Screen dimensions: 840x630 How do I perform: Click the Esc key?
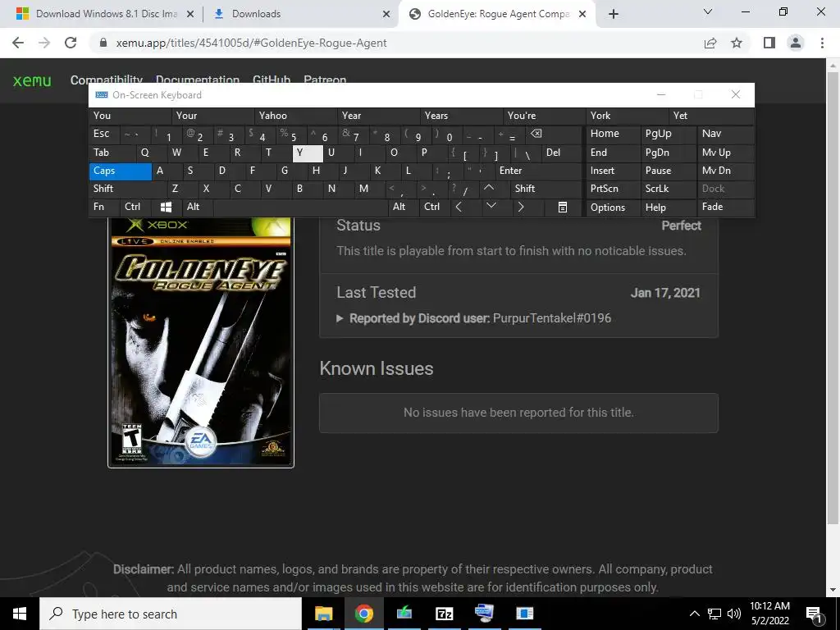[x=104, y=134]
